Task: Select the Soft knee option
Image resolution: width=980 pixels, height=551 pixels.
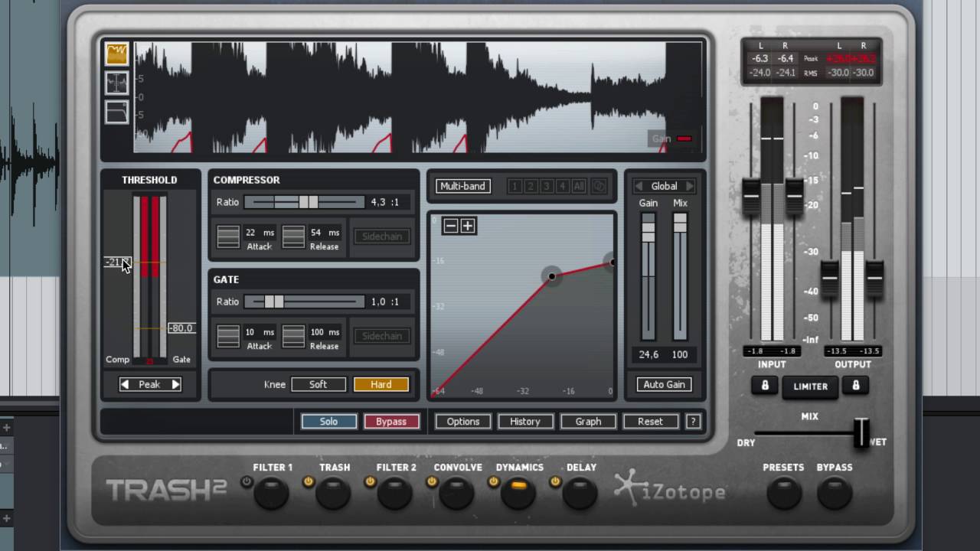Action: coord(318,384)
